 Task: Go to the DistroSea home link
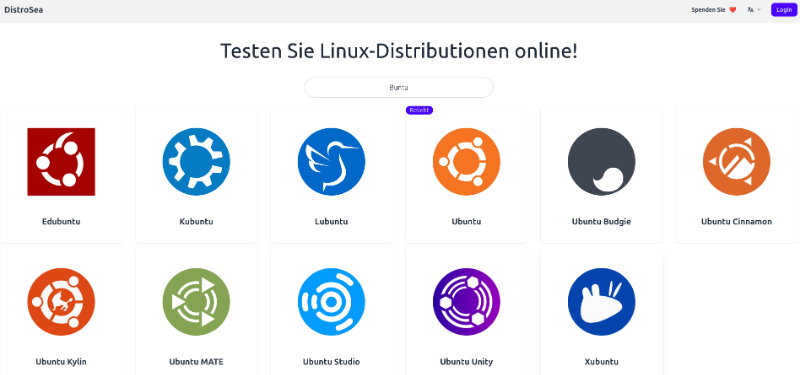click(x=23, y=10)
